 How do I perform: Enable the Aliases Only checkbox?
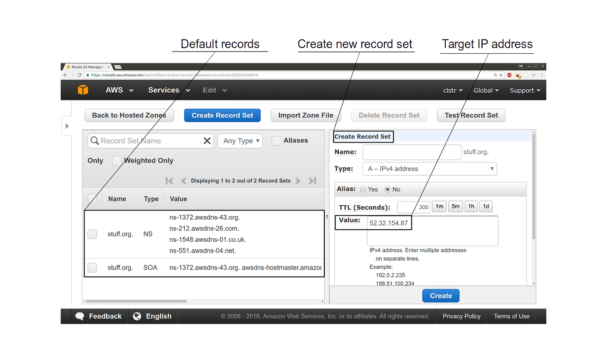[276, 141]
